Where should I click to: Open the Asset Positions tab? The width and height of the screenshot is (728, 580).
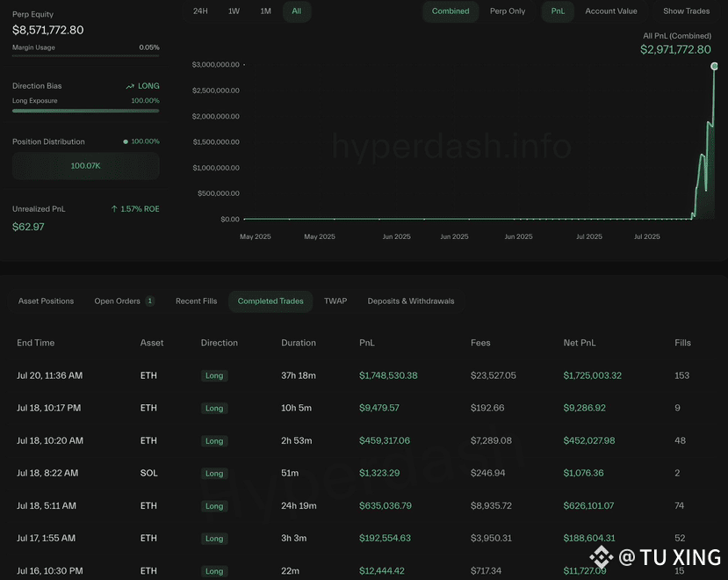click(46, 301)
